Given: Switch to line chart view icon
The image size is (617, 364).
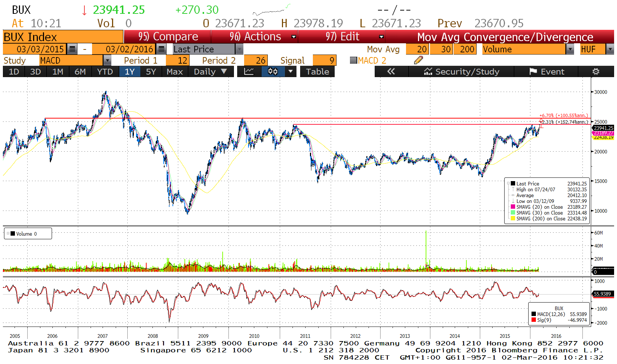Looking at the screenshot, I should coord(249,72).
